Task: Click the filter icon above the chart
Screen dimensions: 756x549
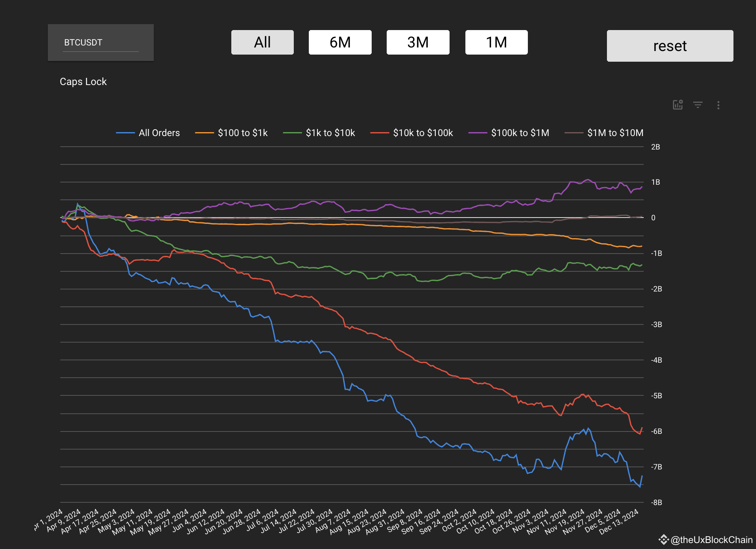Action: (x=698, y=105)
